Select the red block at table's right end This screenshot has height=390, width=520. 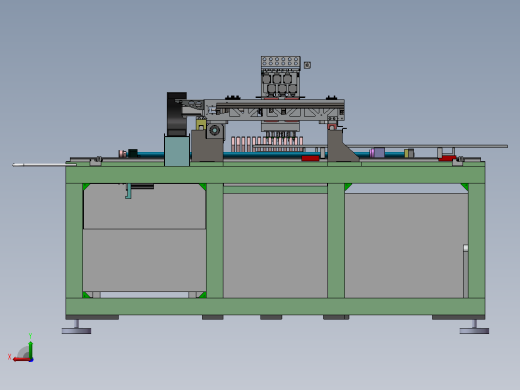pyautogui.click(x=447, y=158)
